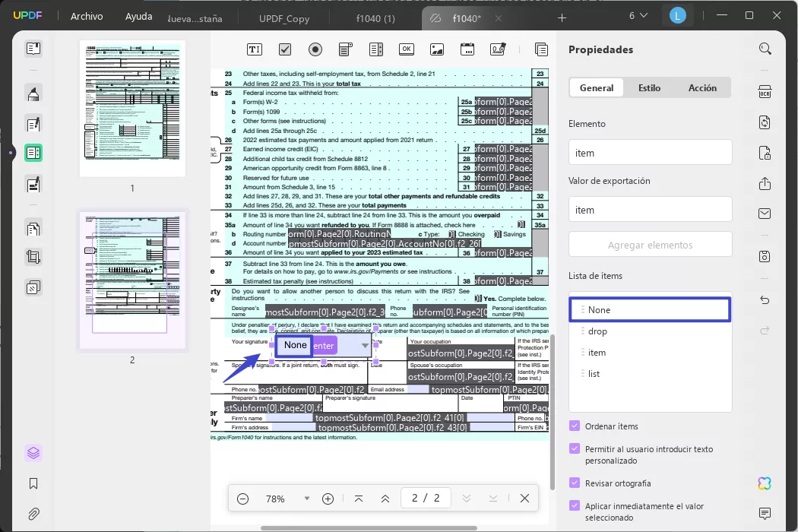Toggle the Revisar ortografía checkbox

click(575, 483)
